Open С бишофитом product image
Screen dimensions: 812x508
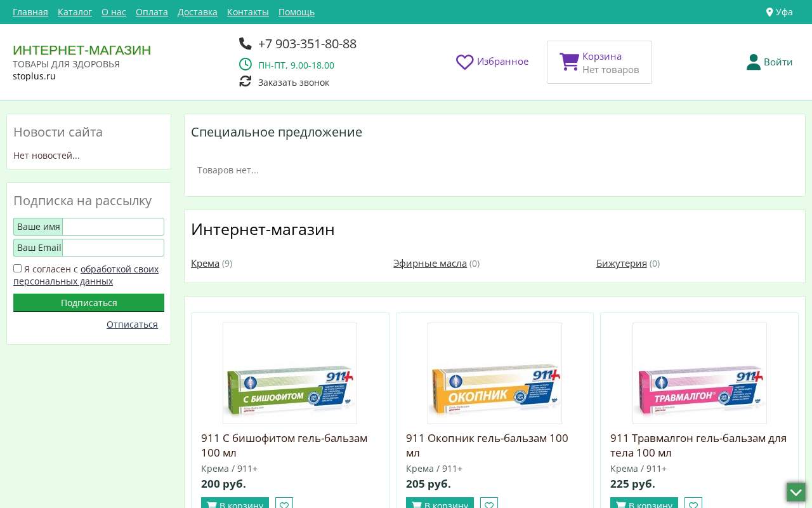[x=290, y=373]
